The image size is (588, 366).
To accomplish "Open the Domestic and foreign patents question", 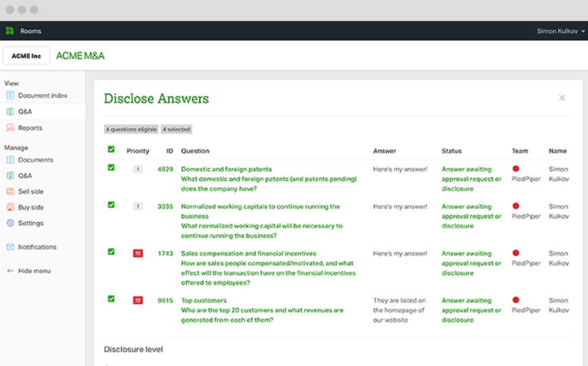I will (226, 169).
